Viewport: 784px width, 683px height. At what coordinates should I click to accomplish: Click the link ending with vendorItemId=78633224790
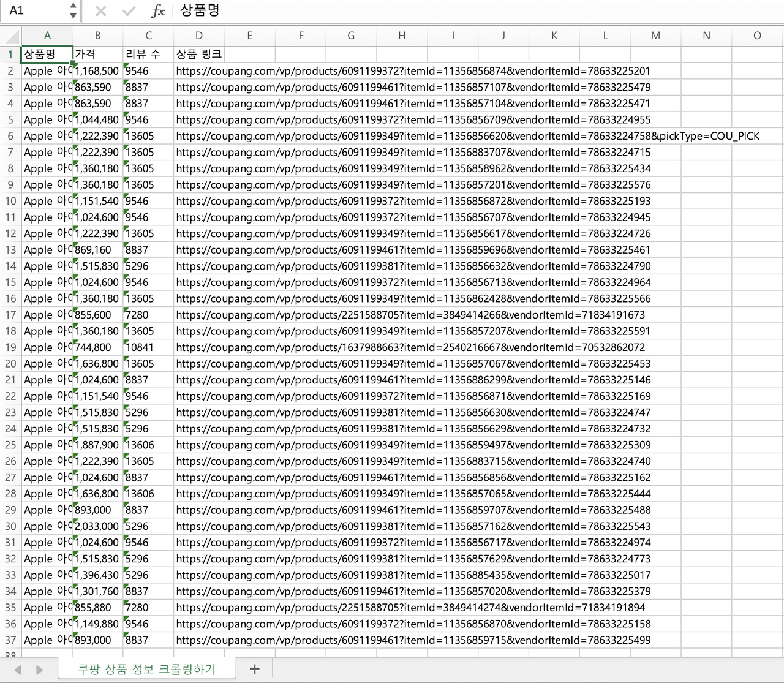[413, 266]
